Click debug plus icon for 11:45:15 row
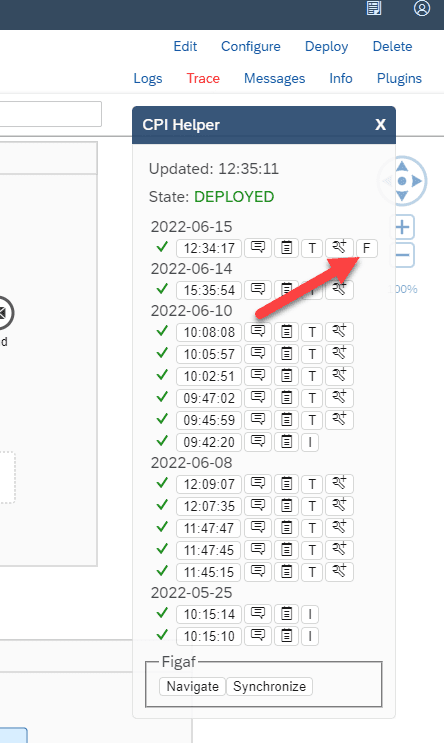The image size is (444, 743). tap(339, 572)
